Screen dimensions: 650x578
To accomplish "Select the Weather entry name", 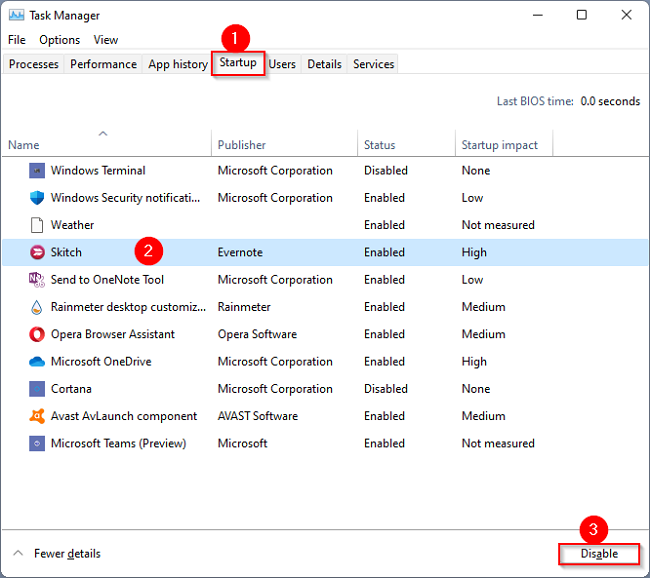I will pos(72,225).
